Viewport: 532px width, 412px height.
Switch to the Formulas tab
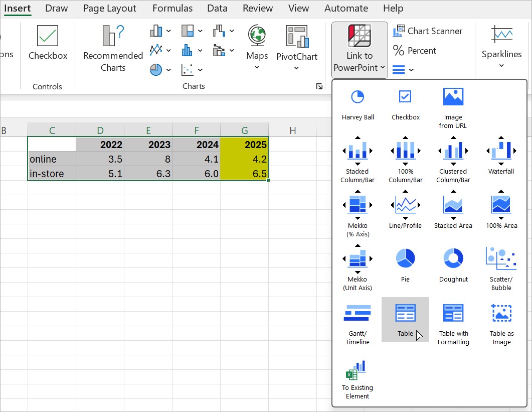pos(172,9)
